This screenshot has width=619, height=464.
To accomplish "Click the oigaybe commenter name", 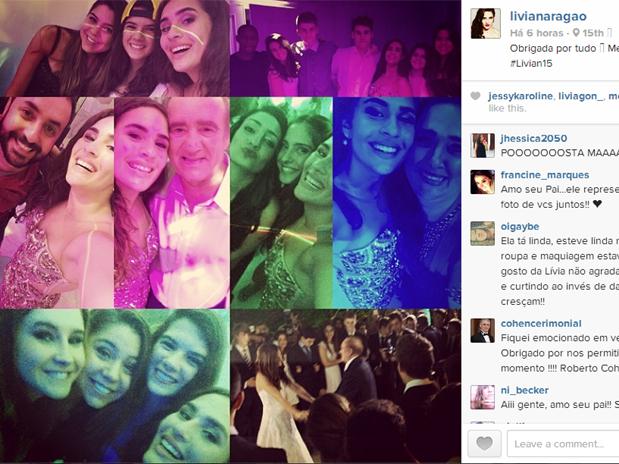I will click(520, 227).
